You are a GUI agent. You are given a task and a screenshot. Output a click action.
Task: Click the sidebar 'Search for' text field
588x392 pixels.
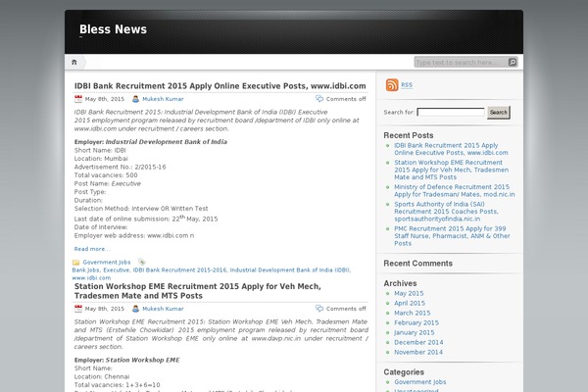(x=451, y=112)
